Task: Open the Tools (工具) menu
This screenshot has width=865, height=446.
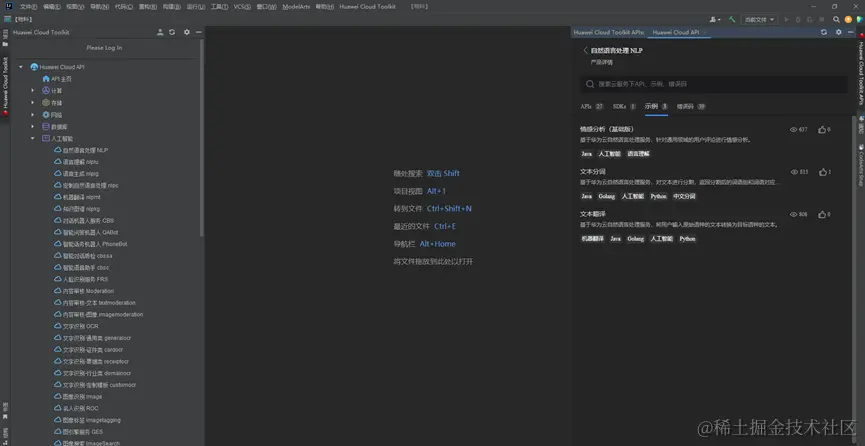Action: tap(219, 7)
